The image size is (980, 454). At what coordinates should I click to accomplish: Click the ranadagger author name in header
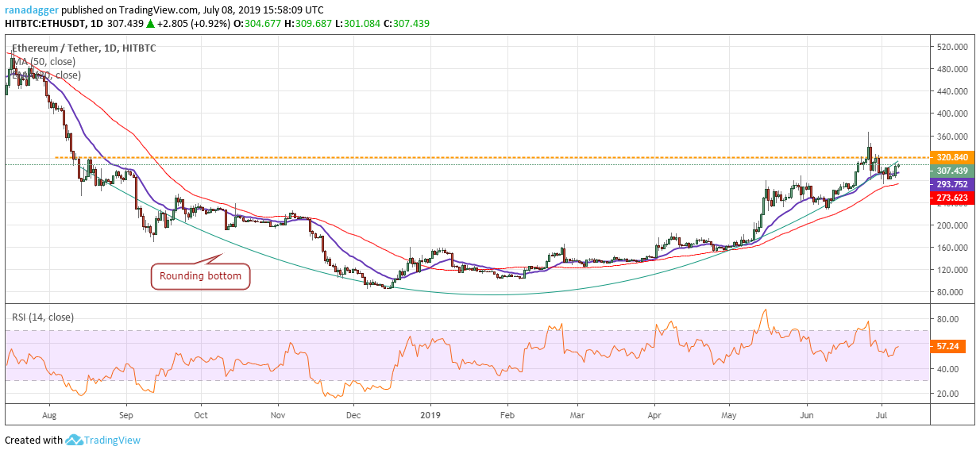pos(31,10)
